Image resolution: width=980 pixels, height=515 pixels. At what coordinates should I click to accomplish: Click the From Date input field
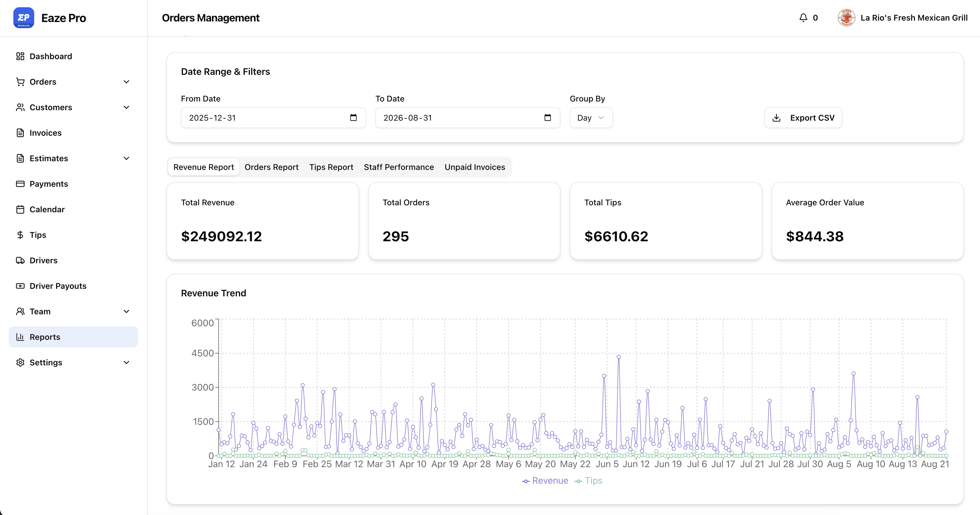pos(273,117)
